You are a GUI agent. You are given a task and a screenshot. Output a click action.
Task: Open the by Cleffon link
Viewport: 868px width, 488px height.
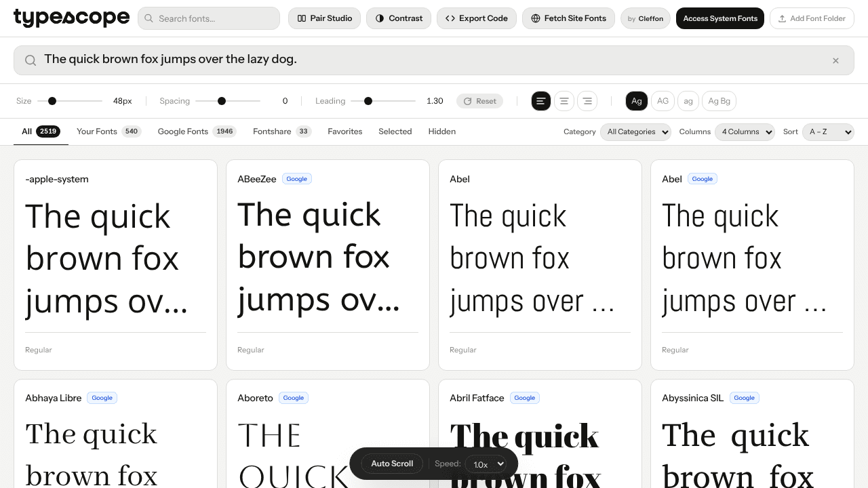646,18
